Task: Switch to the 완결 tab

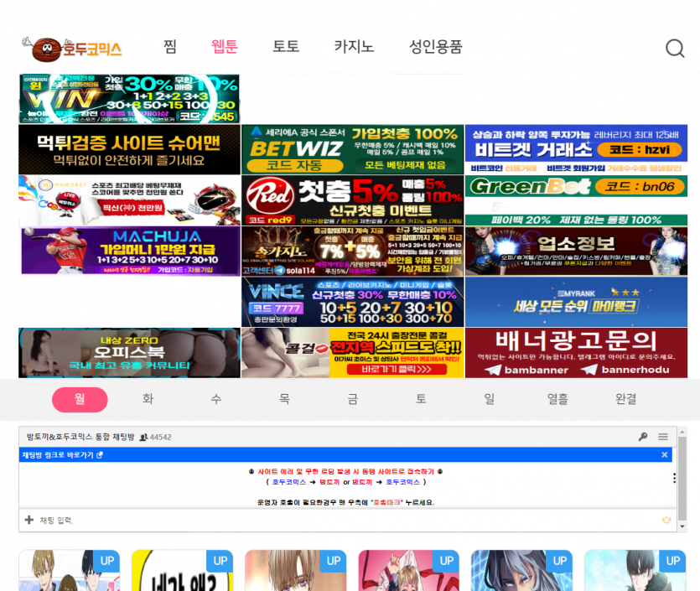Action: click(625, 400)
